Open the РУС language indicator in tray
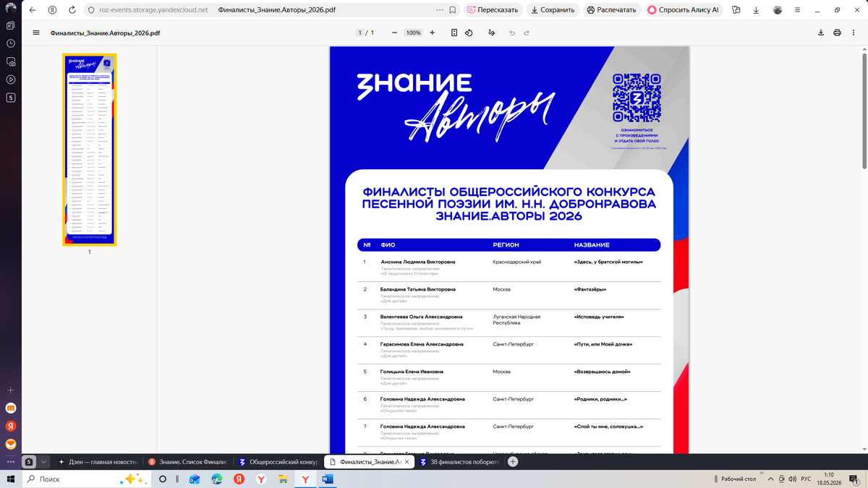Viewport: 868px width, 488px height. pyautogui.click(x=806, y=479)
